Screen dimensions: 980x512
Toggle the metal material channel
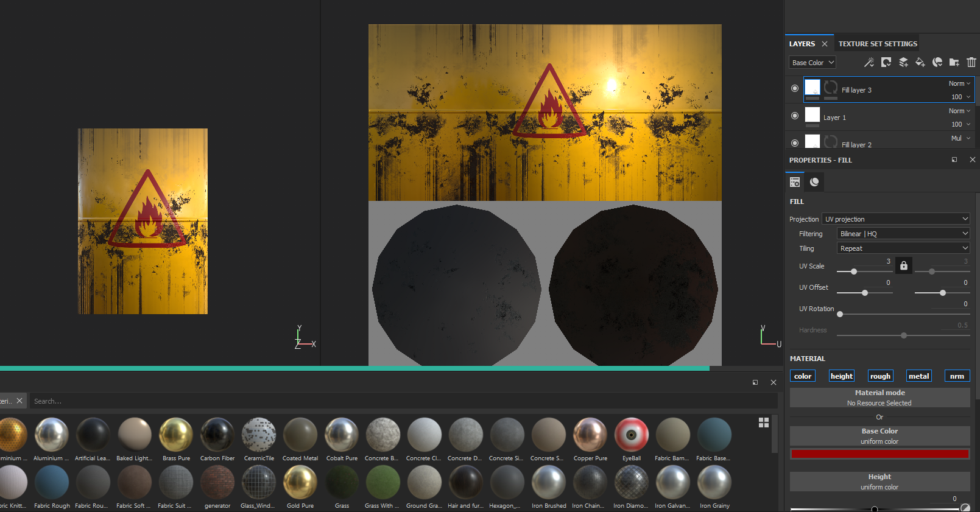pyautogui.click(x=919, y=376)
